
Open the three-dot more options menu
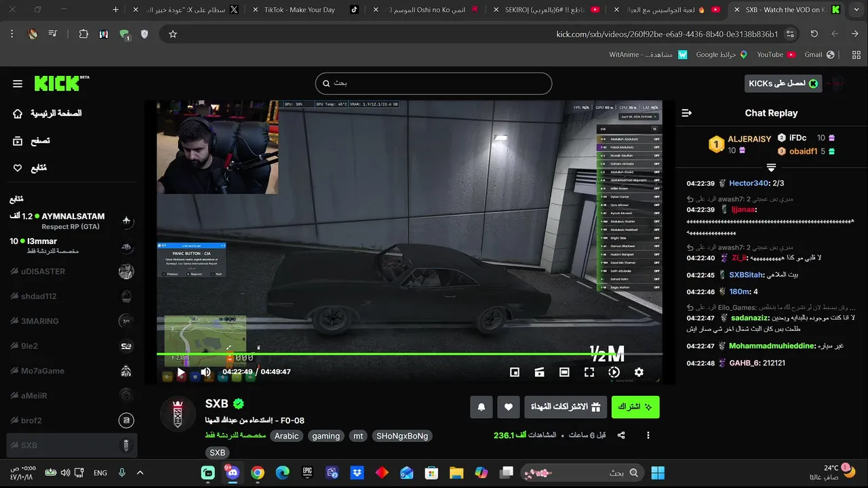click(648, 435)
